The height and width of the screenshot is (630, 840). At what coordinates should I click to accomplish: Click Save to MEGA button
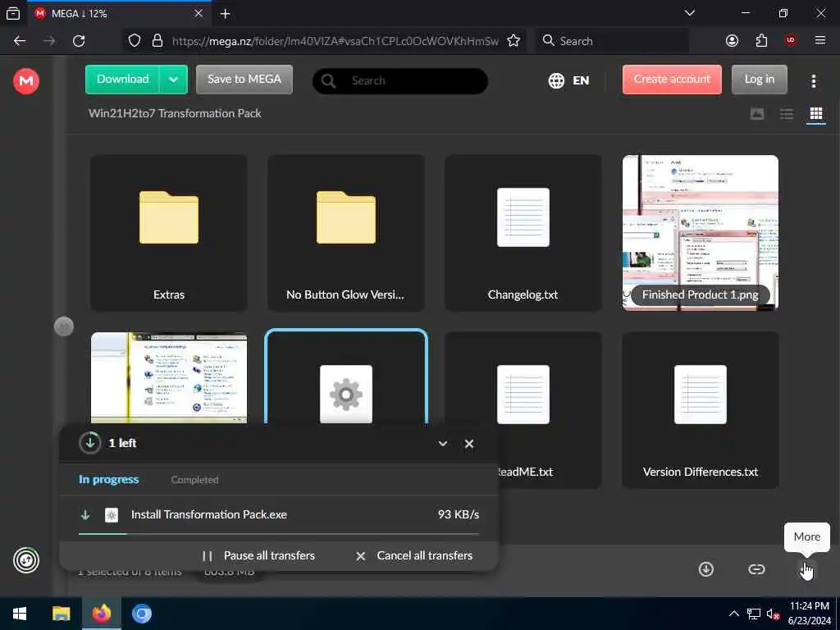tap(244, 80)
